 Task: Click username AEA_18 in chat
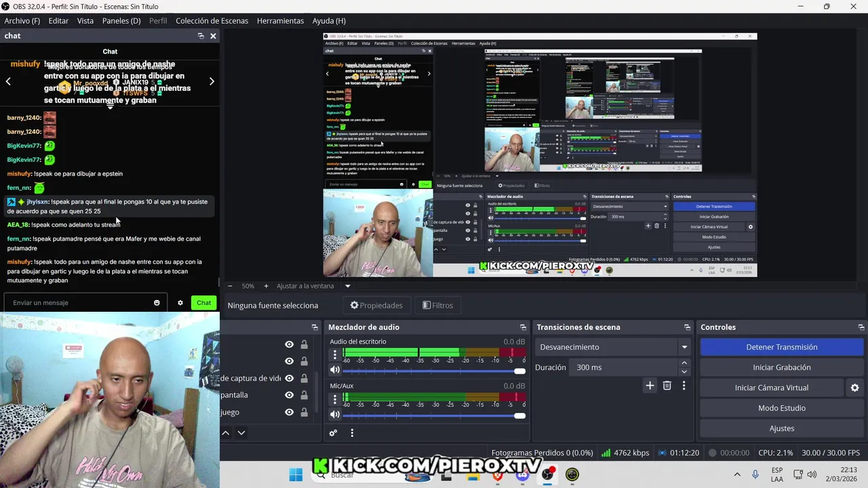pos(18,224)
